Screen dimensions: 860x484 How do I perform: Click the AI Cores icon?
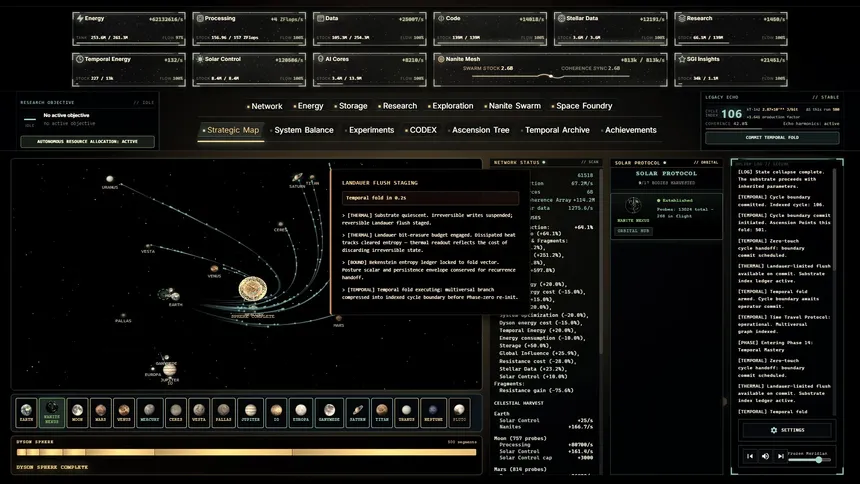coord(320,58)
